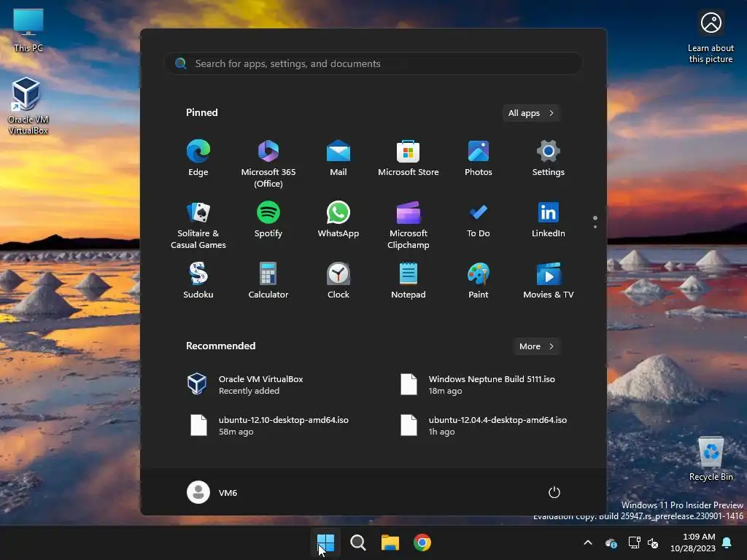The width and height of the screenshot is (747, 560).
Task: Open the OneDrive cloud tray icon
Action: click(611, 542)
